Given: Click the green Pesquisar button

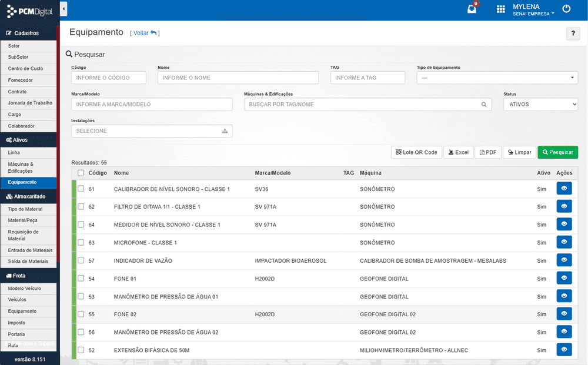Looking at the screenshot, I should pos(557,152).
